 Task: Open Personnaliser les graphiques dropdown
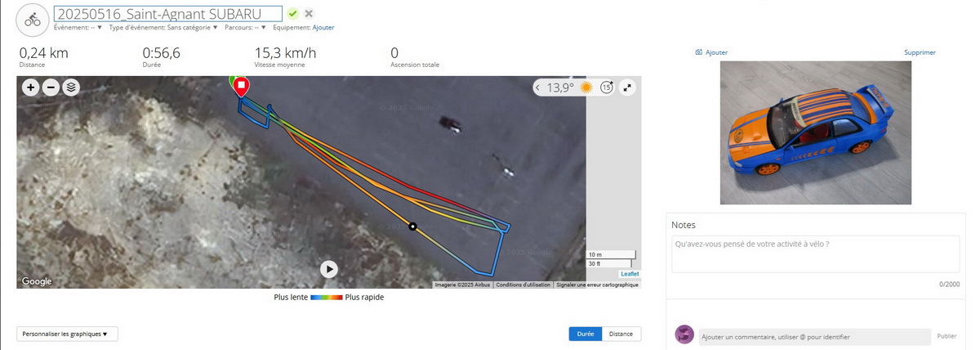pos(65,334)
